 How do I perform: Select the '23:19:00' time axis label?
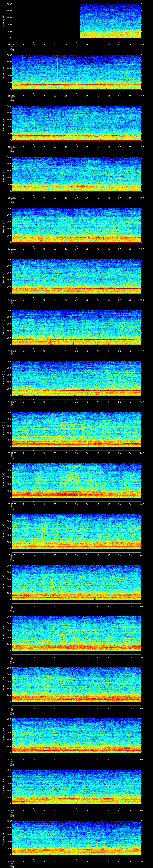pos(12,810)
